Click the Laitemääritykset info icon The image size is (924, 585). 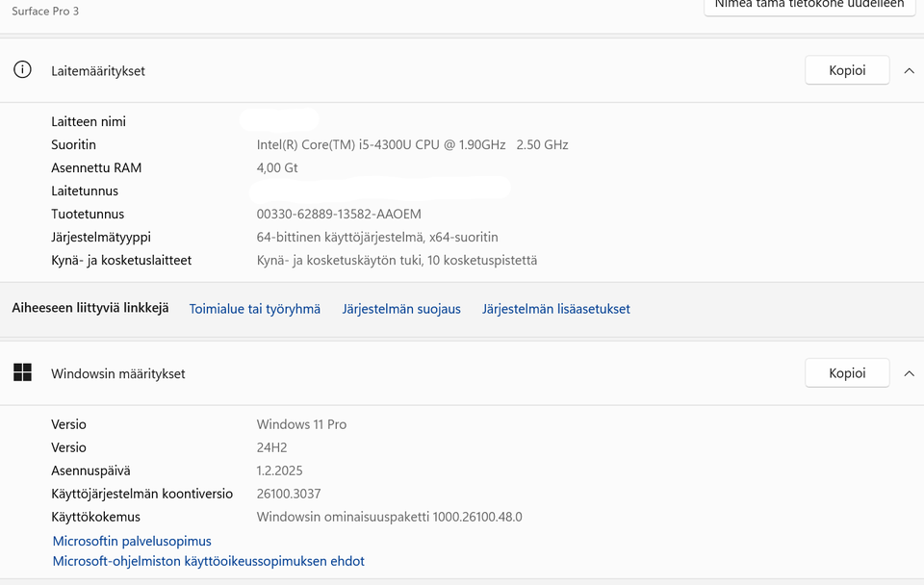click(x=22, y=70)
